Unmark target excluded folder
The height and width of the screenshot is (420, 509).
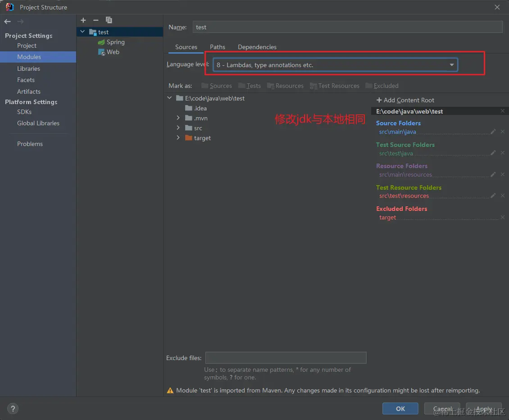pyautogui.click(x=503, y=217)
